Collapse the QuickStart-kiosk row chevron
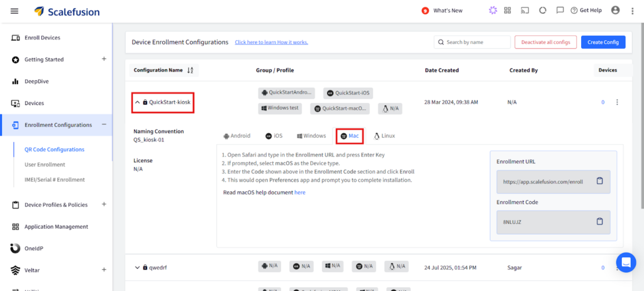 pyautogui.click(x=138, y=102)
